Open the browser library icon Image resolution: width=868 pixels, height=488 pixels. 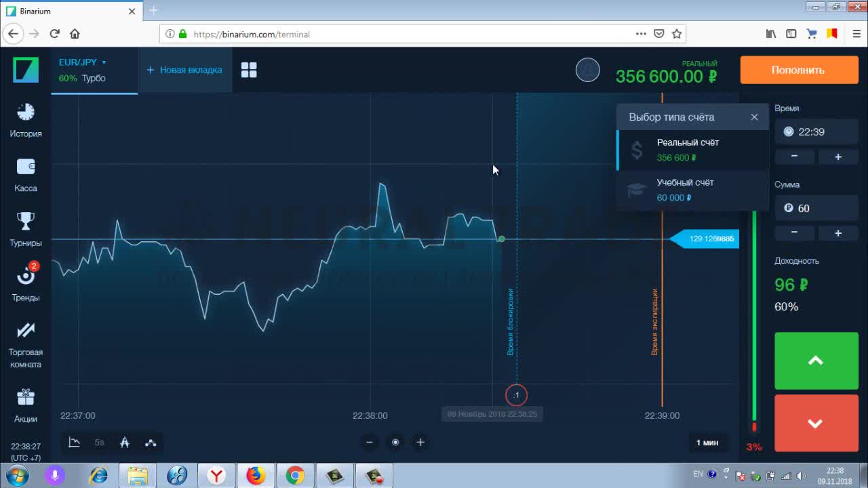pos(771,34)
